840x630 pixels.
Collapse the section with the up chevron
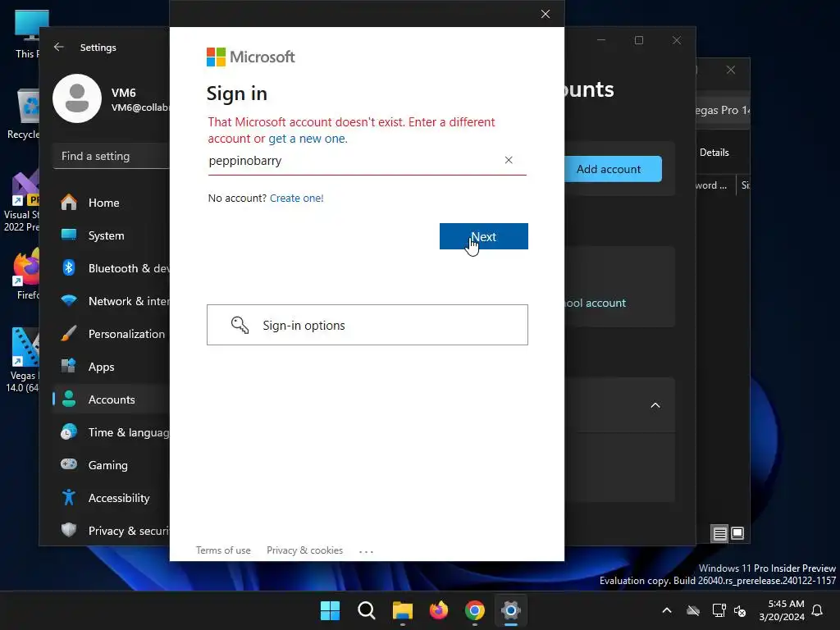click(655, 405)
